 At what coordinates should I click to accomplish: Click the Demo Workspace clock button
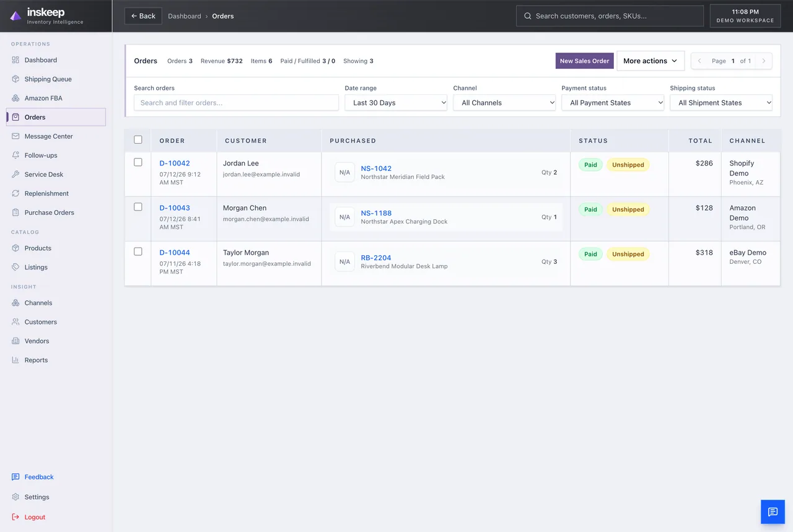[745, 16]
